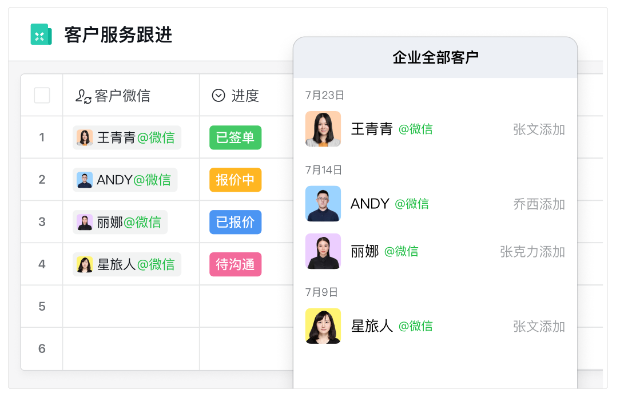Tick the select-all checkbox in header
The height and width of the screenshot is (405, 625).
tap(42, 96)
